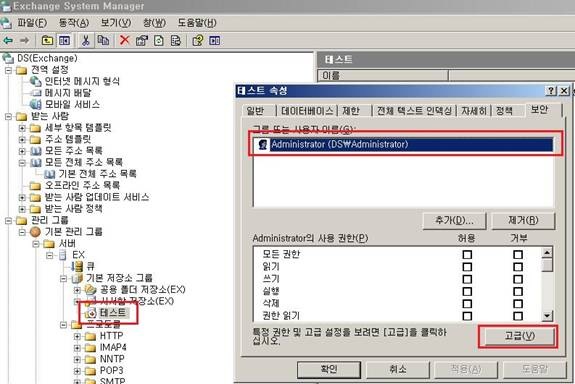Check Deny for 모든 권한
575x384 pixels.
518,255
